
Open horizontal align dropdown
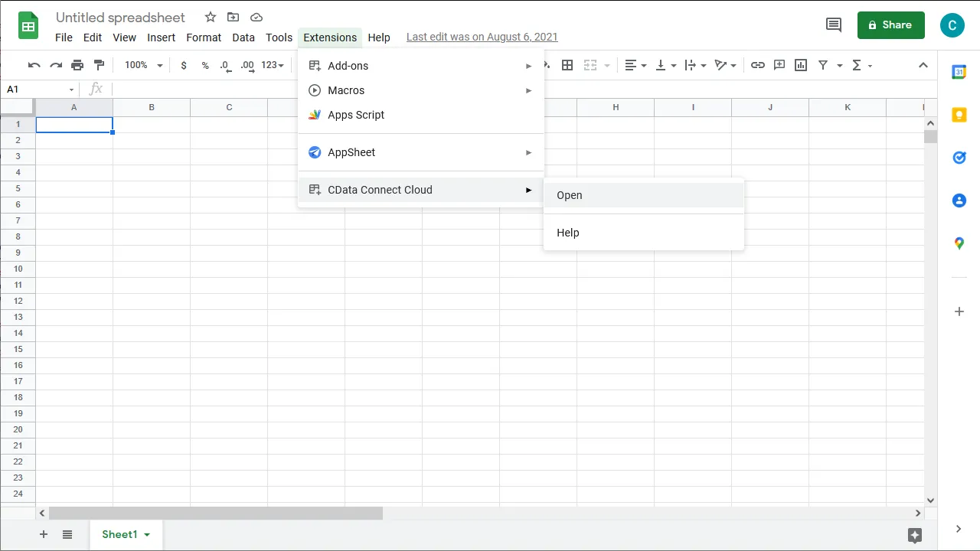click(x=635, y=65)
